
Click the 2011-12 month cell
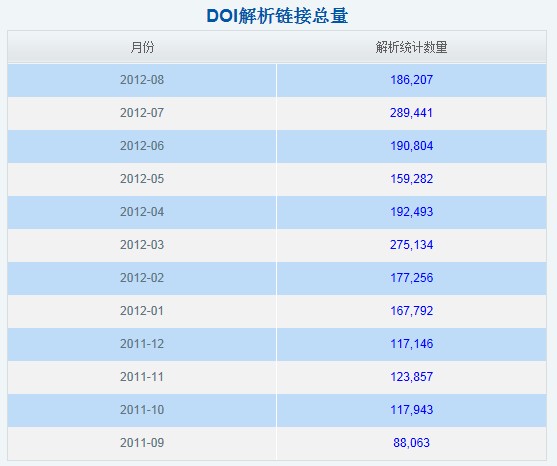(x=142, y=345)
